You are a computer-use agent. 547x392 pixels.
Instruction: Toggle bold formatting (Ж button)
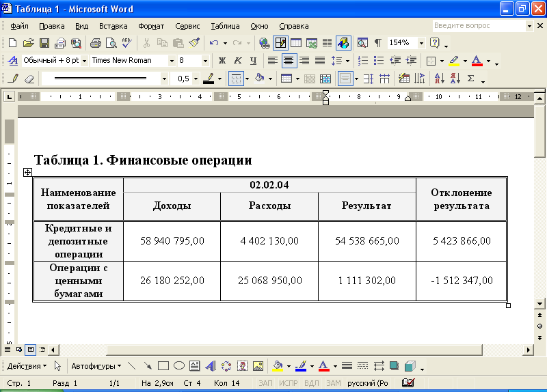[222, 61]
